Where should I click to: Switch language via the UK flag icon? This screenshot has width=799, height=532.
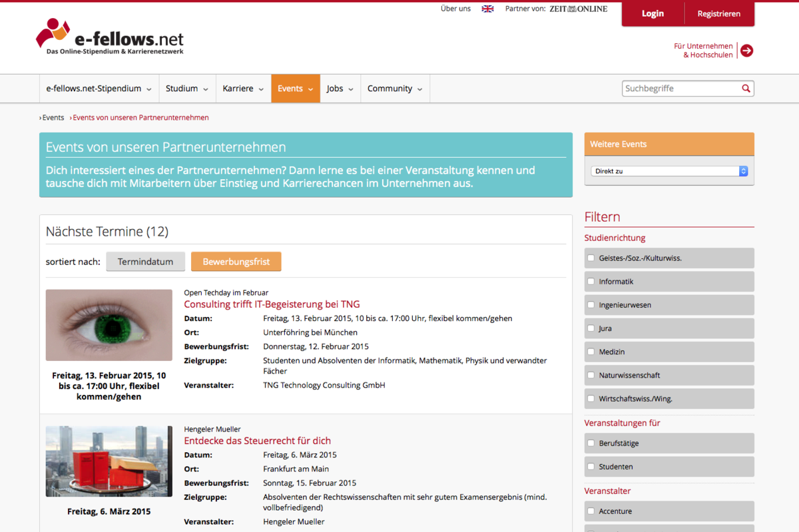487,9
